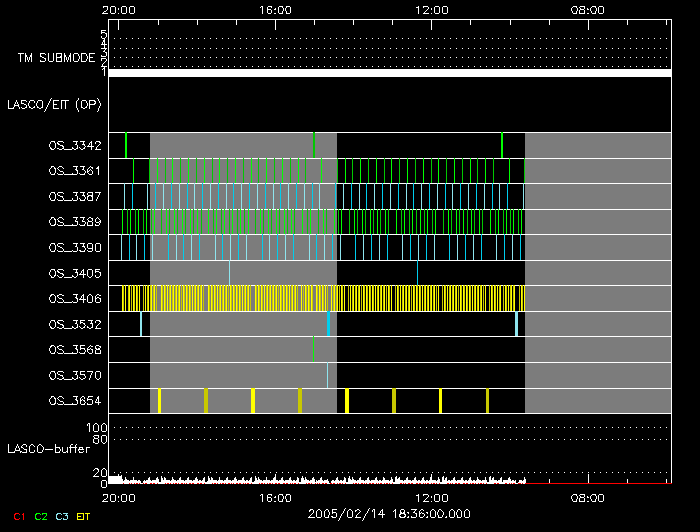Click the white TM SUBMODE bar

pos(389,73)
